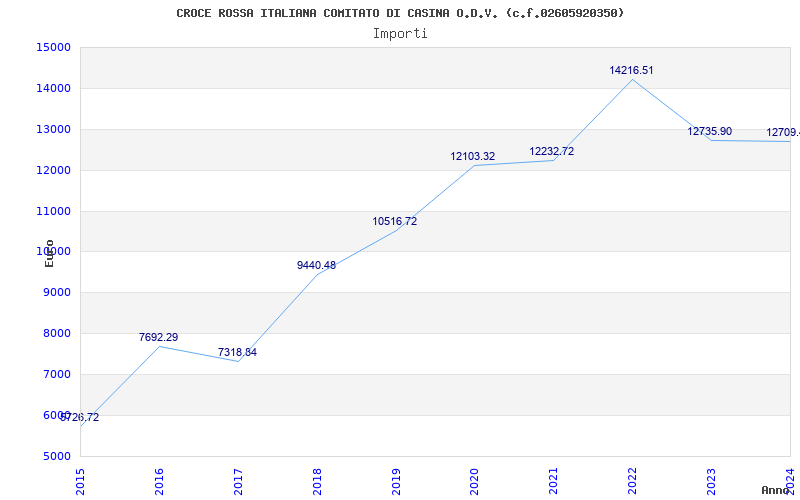Select the peak value 14216.51

(631, 70)
